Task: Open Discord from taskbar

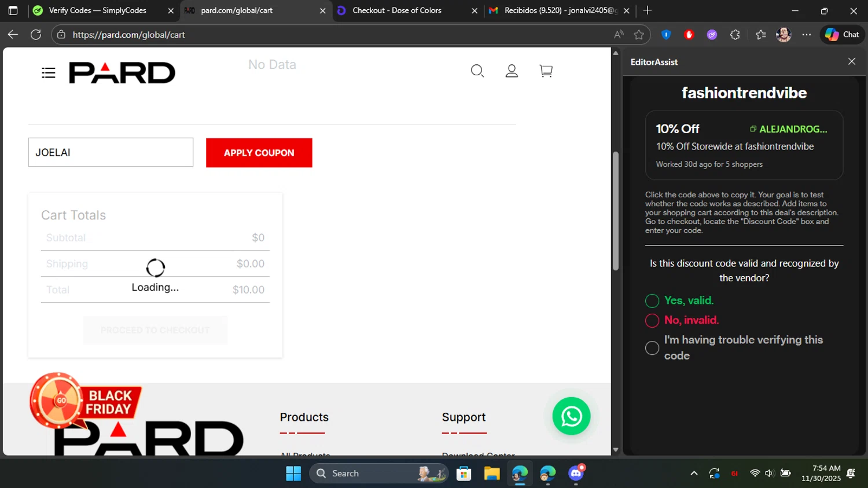Action: pyautogui.click(x=576, y=474)
